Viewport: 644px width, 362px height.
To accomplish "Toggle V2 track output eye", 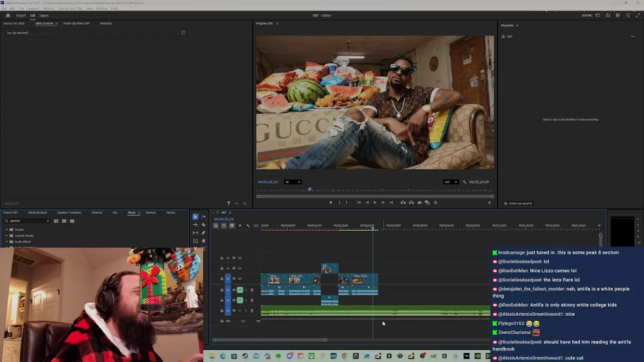I will 239,268.
